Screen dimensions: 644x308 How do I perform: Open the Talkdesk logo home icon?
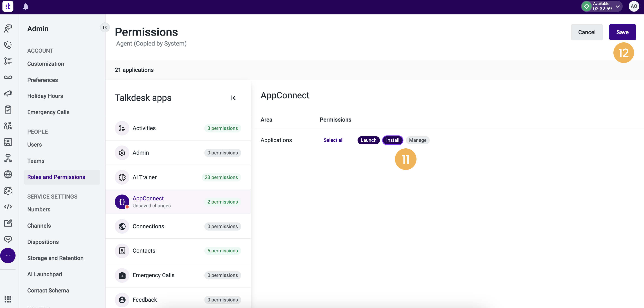[8, 7]
